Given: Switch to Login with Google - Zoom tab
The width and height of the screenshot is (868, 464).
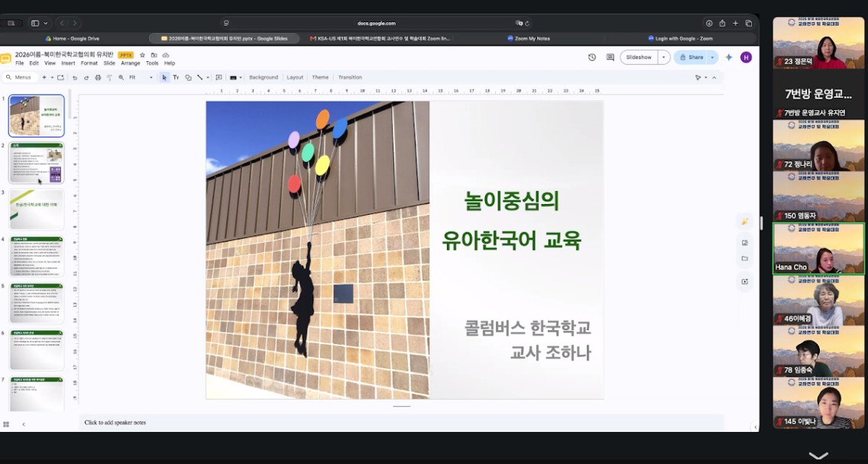Looking at the screenshot, I should (680, 39).
